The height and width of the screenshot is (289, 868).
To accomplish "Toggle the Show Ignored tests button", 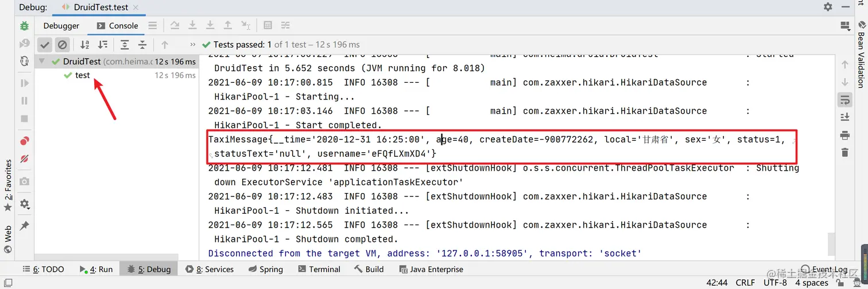I will [x=63, y=44].
